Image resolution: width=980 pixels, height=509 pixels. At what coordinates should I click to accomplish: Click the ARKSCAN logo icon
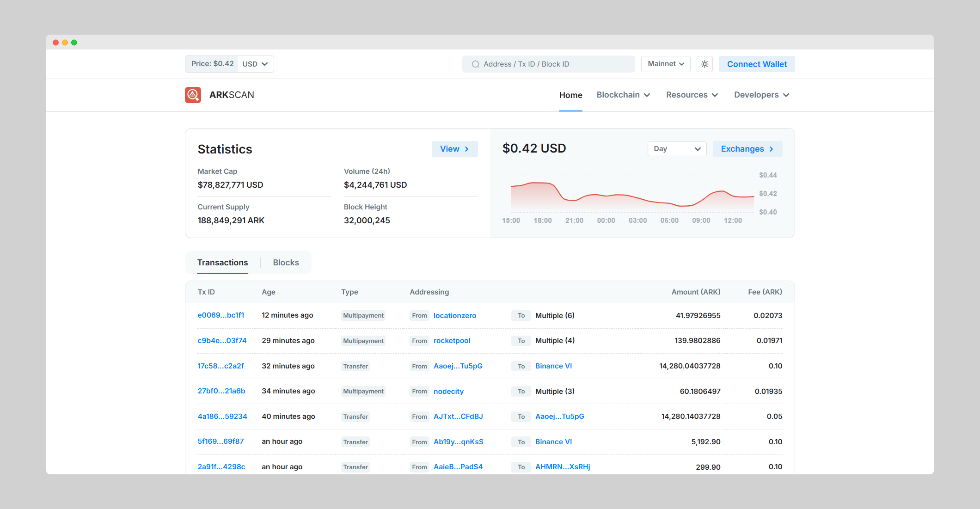point(193,95)
